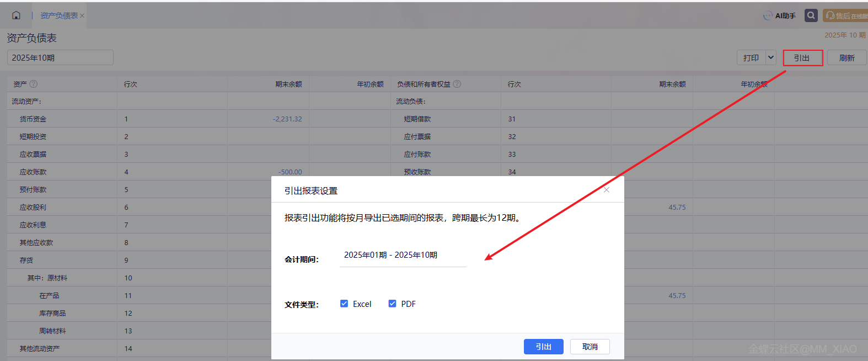Click help icon beside 资产 header
This screenshot has height=361, width=868.
point(34,84)
